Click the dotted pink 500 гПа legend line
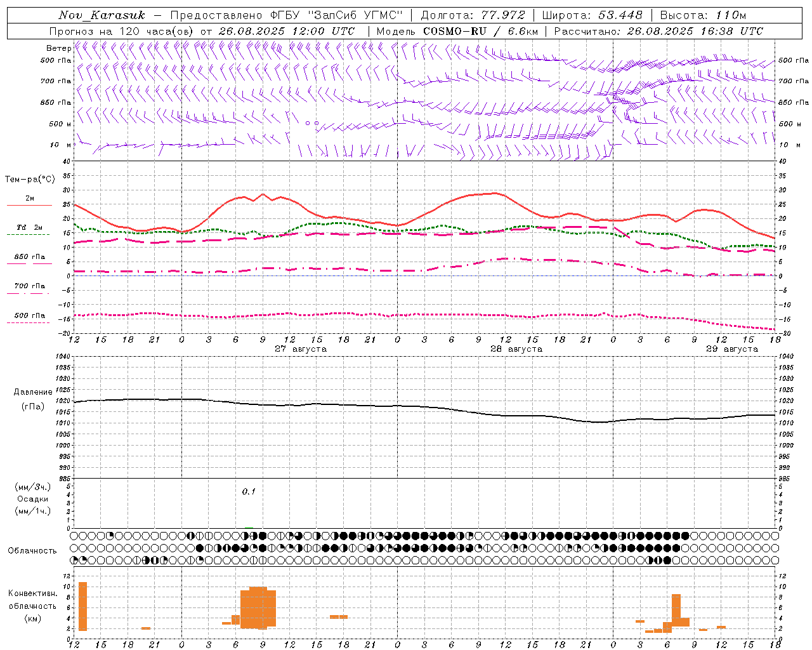Image resolution: width=812 pixels, height=650 pixels. click(x=28, y=322)
